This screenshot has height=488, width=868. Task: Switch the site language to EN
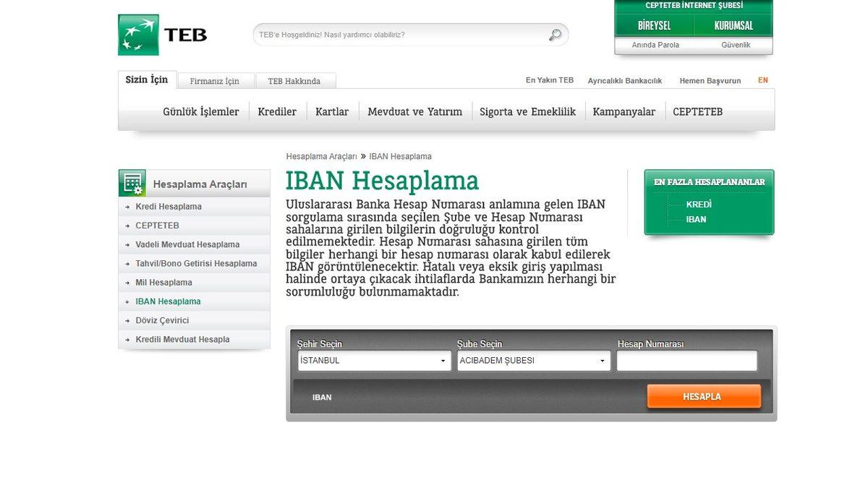pyautogui.click(x=762, y=80)
